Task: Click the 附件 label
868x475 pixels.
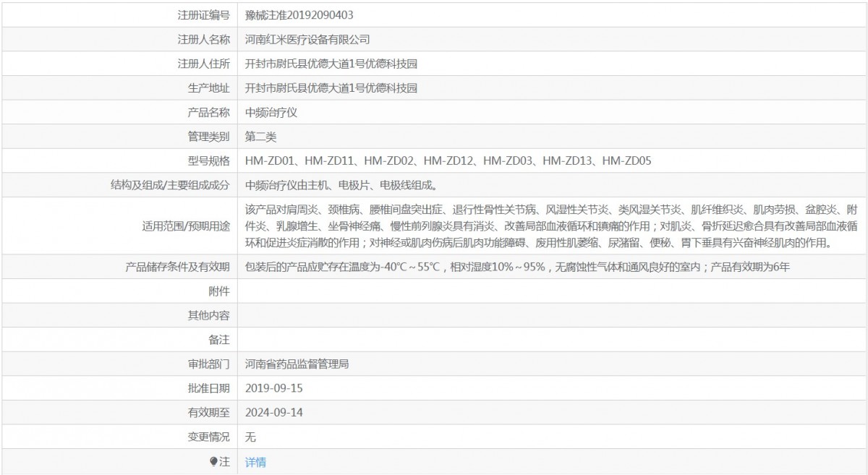Action: click(x=219, y=291)
